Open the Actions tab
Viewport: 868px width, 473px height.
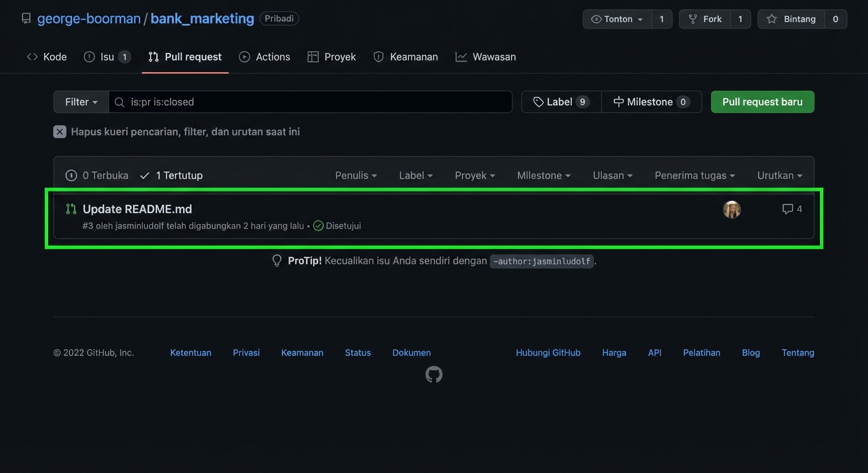coord(264,57)
